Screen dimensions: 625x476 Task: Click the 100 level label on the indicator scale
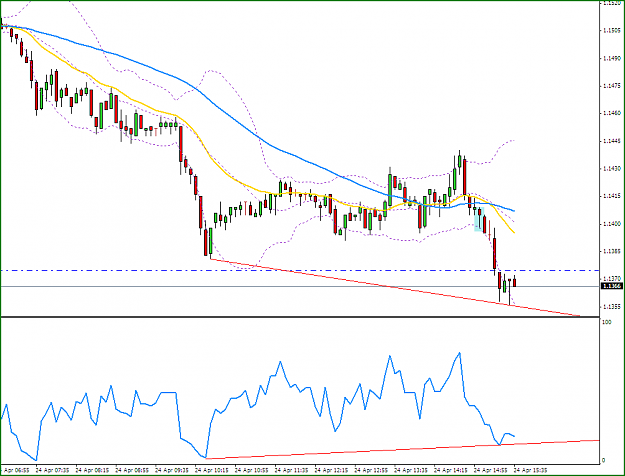coord(607,322)
